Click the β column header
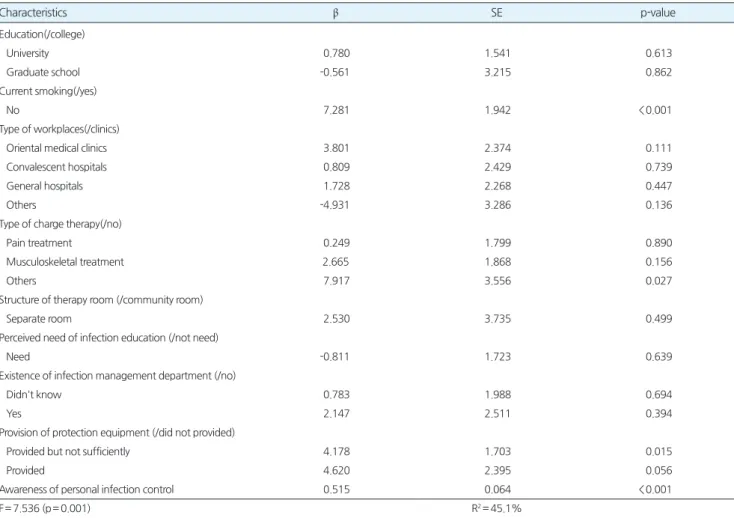The width and height of the screenshot is (734, 518). (336, 13)
